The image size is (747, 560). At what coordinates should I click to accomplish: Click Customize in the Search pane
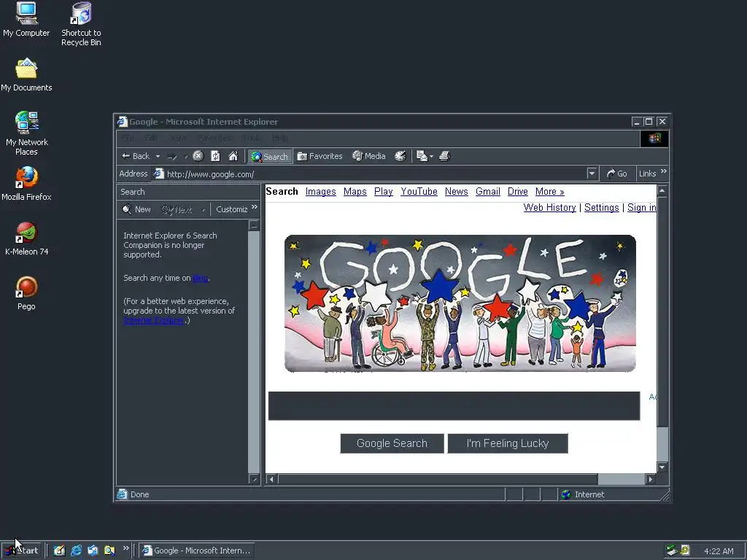tap(231, 209)
